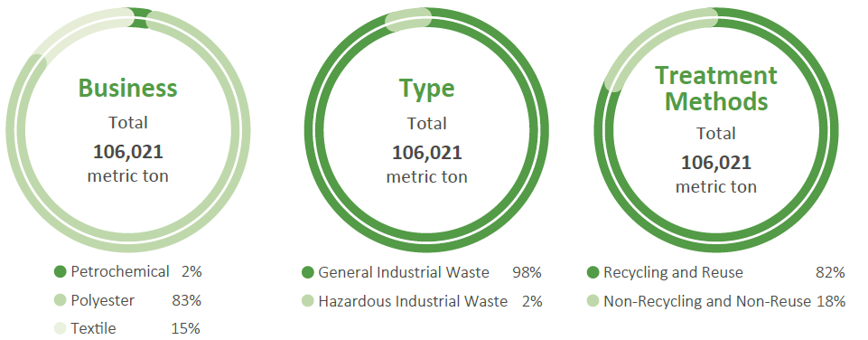This screenshot has width=868, height=340.
Task: Click the Recycling and Reuse legend dot
Action: [x=593, y=272]
